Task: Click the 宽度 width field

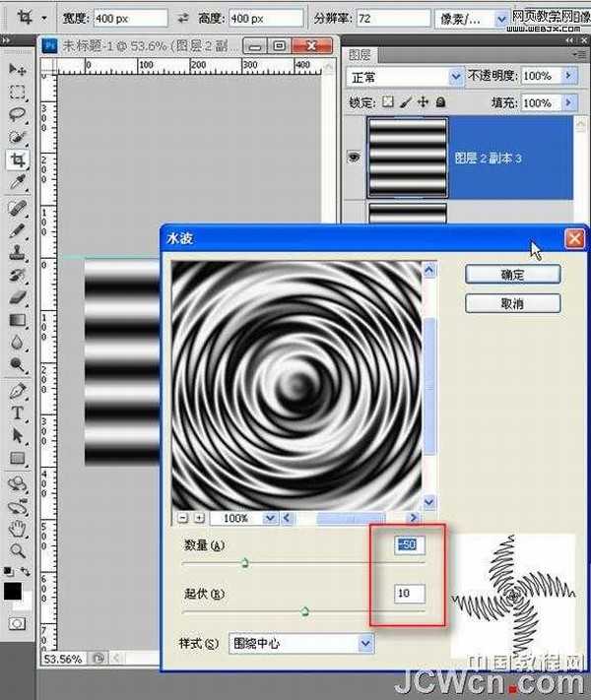Action: tap(130, 19)
